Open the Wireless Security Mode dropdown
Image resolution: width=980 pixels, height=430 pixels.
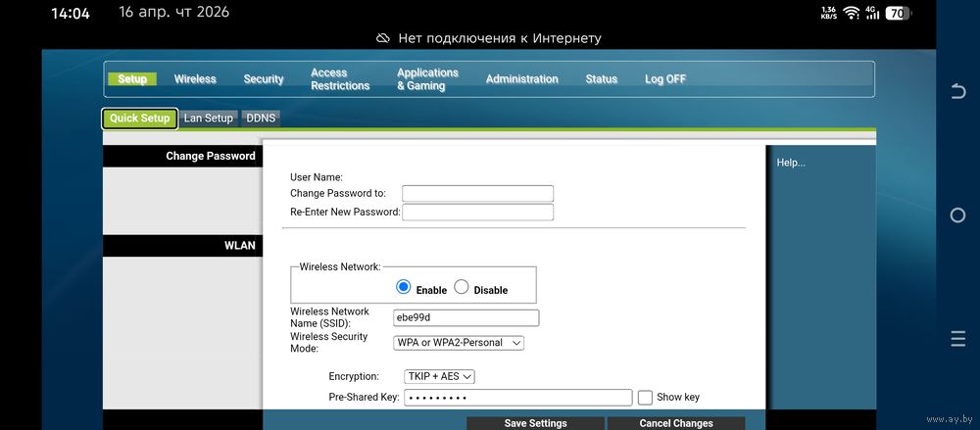[459, 343]
